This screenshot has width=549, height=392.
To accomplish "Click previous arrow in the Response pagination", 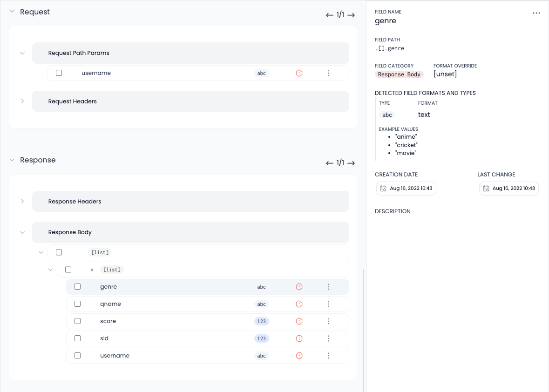I will pos(329,163).
